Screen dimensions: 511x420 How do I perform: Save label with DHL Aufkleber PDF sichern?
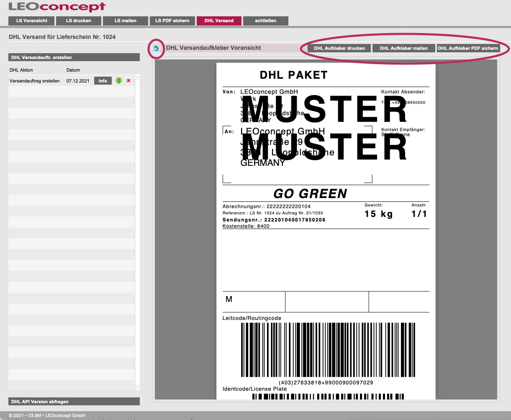pos(468,48)
